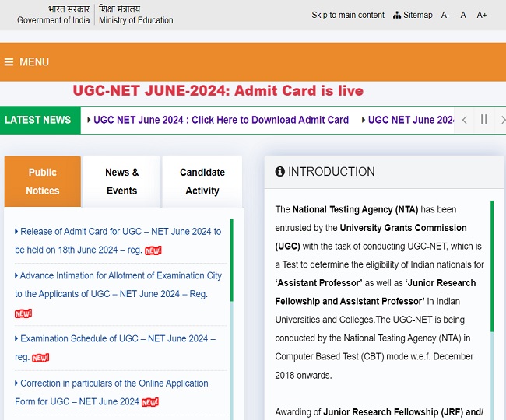Switch to News & Events tab
Viewport: 506px width, 420px height.
[x=122, y=181]
